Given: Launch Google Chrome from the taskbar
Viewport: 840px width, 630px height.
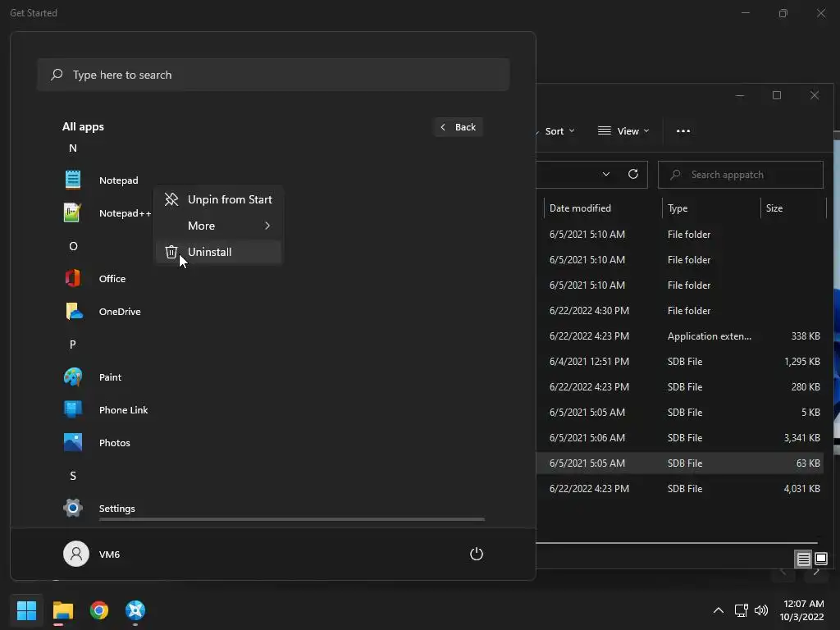Looking at the screenshot, I should coord(99,610).
